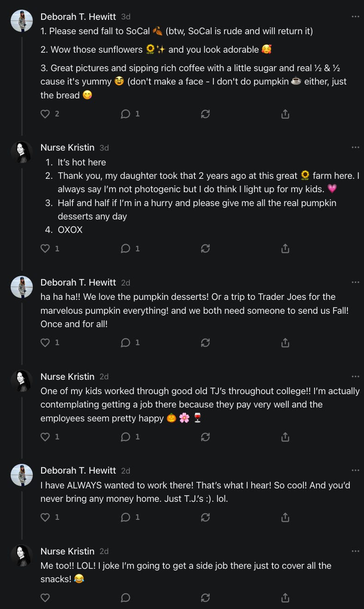
Task: Click Deborah's avatar on the top comment
Action: (22, 21)
